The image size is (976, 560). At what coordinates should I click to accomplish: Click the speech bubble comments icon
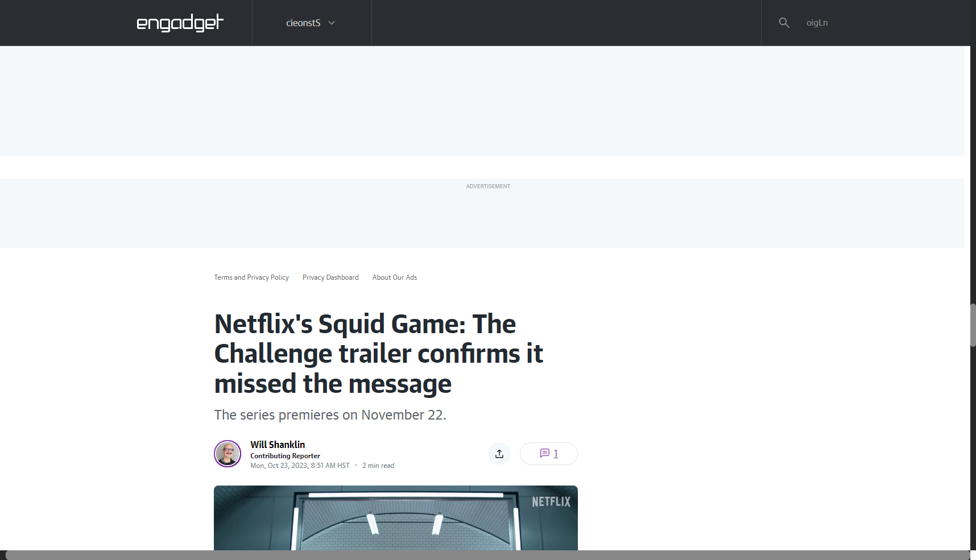(x=544, y=454)
